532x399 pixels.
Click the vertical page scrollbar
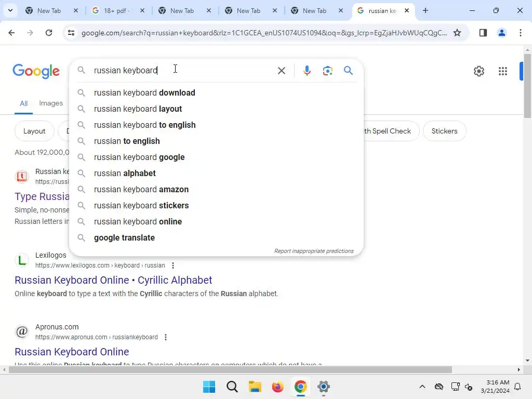527,86
